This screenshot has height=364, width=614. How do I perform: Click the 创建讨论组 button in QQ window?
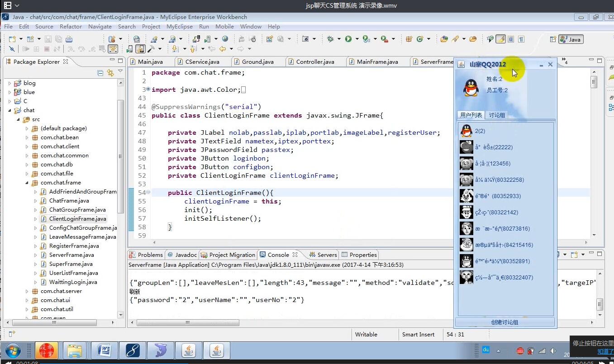point(505,322)
